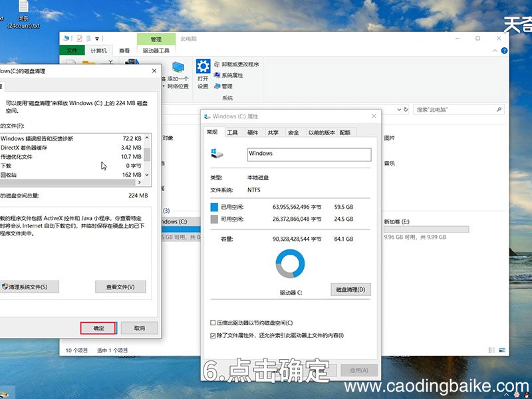Click the 管理 item in the 系统 group
532x399 pixels.
[x=223, y=86]
